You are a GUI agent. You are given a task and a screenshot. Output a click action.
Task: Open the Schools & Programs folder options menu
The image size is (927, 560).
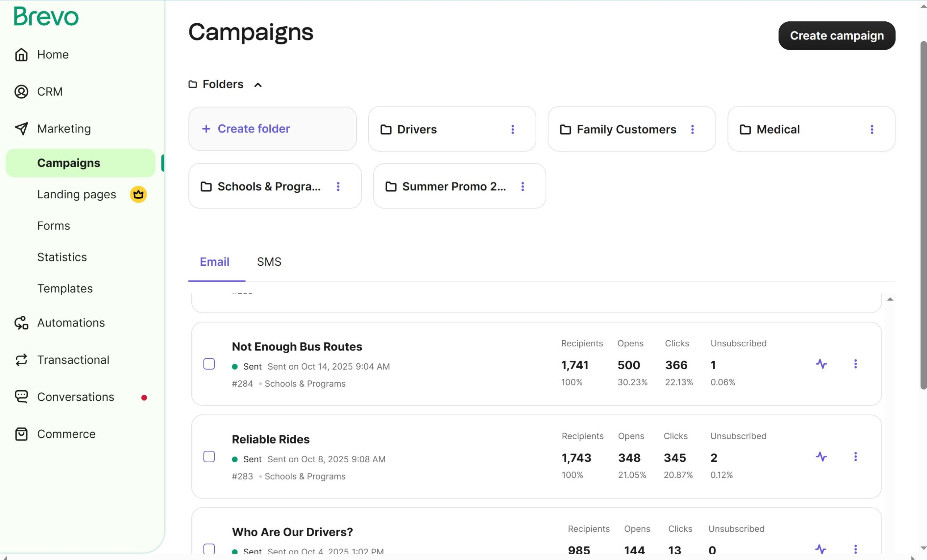[338, 186]
